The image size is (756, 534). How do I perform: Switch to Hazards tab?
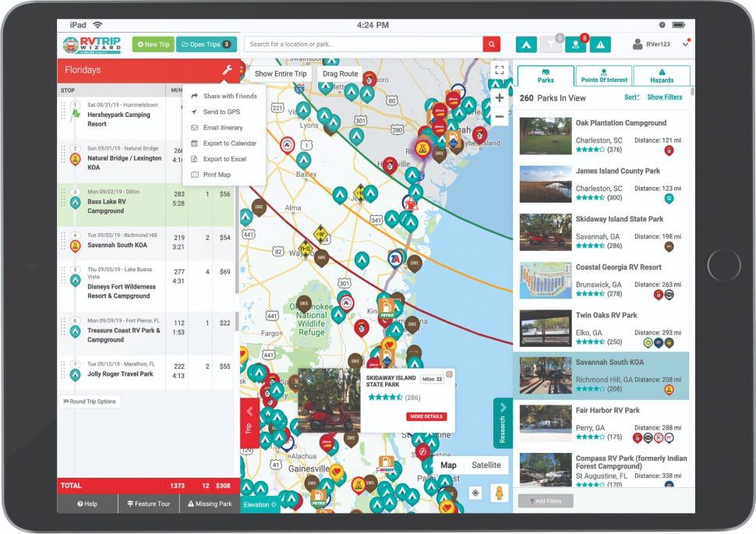tap(662, 76)
